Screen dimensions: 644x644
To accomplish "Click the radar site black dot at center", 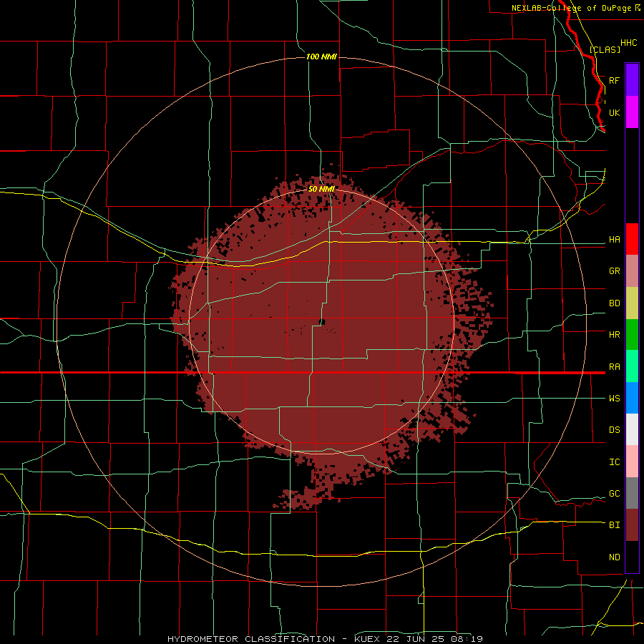I will click(x=322, y=321).
